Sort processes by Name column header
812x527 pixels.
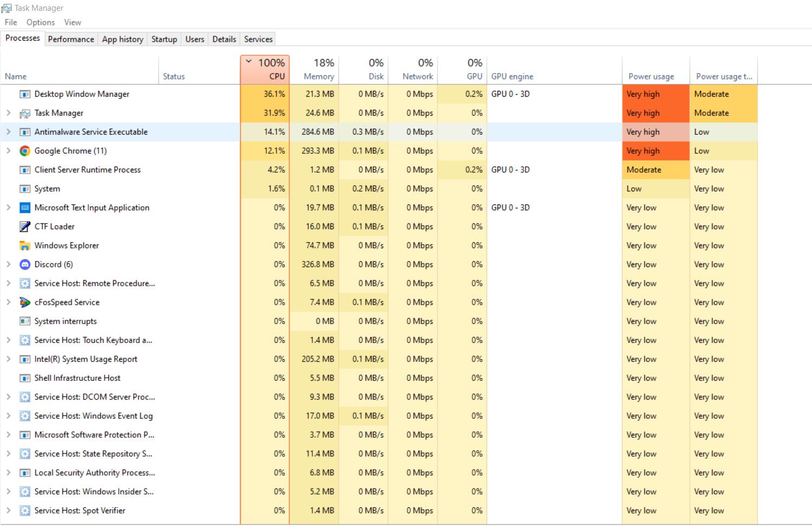80,70
